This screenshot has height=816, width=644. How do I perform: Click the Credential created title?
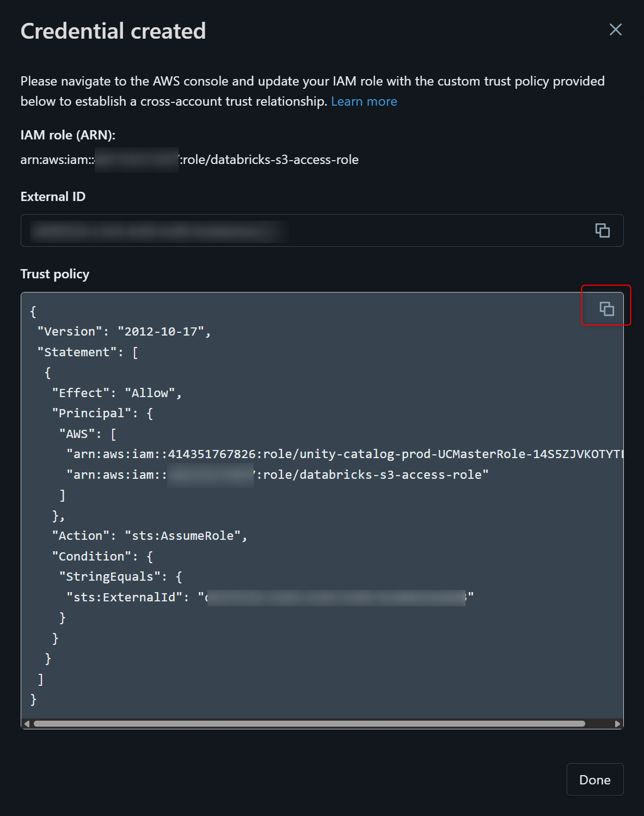[113, 31]
